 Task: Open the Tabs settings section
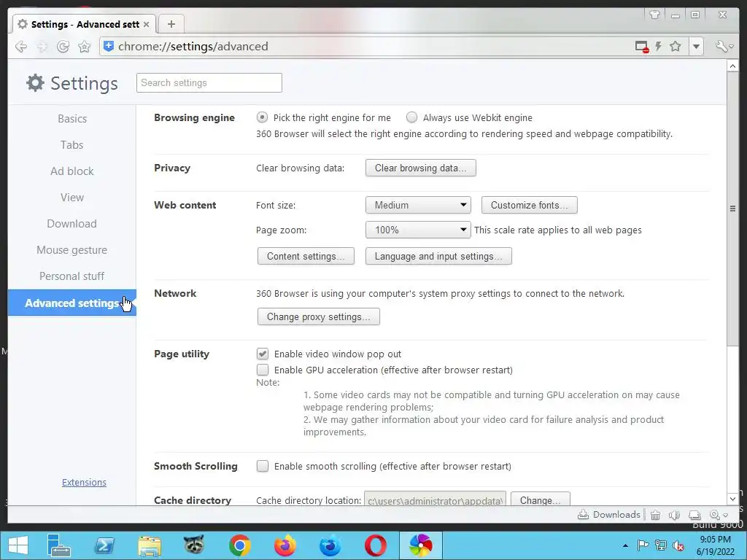72,145
